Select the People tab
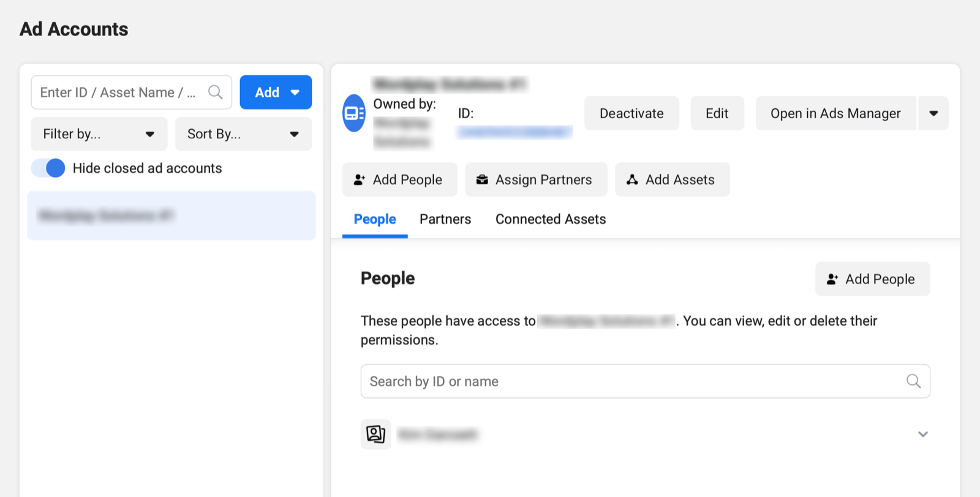The height and width of the screenshot is (497, 980). pyautogui.click(x=375, y=219)
